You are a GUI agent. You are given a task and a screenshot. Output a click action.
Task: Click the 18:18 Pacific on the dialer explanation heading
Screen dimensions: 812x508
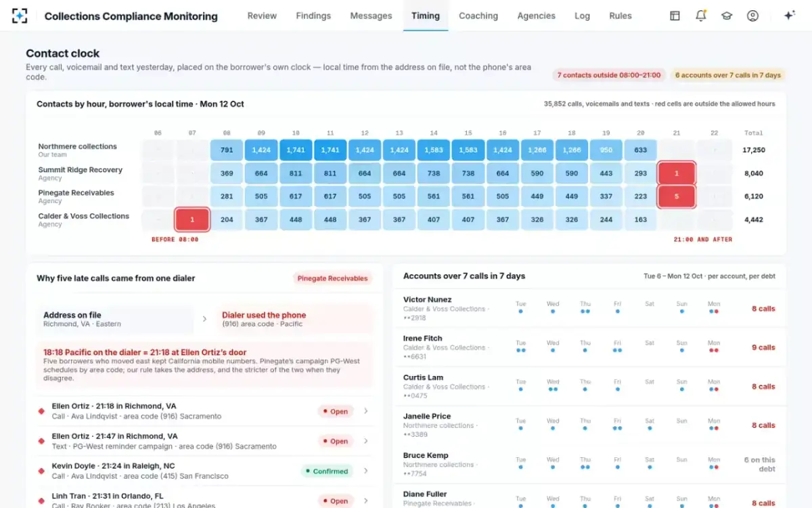tap(145, 352)
